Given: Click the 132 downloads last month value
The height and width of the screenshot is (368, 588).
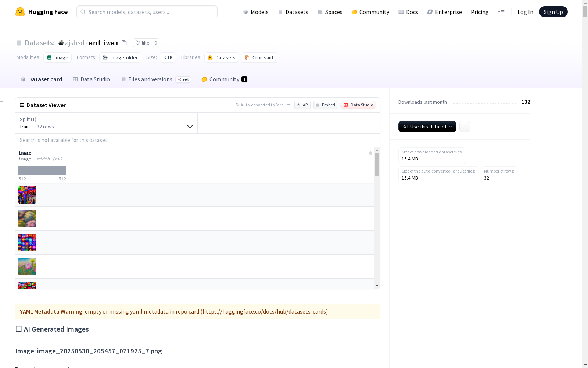Looking at the screenshot, I should coord(526,102).
